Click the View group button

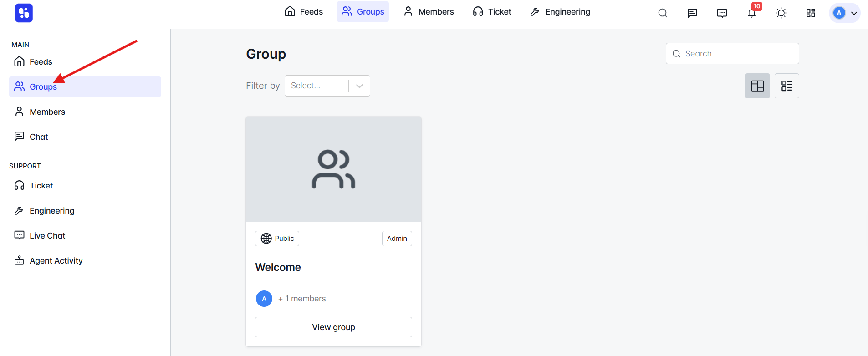333,327
